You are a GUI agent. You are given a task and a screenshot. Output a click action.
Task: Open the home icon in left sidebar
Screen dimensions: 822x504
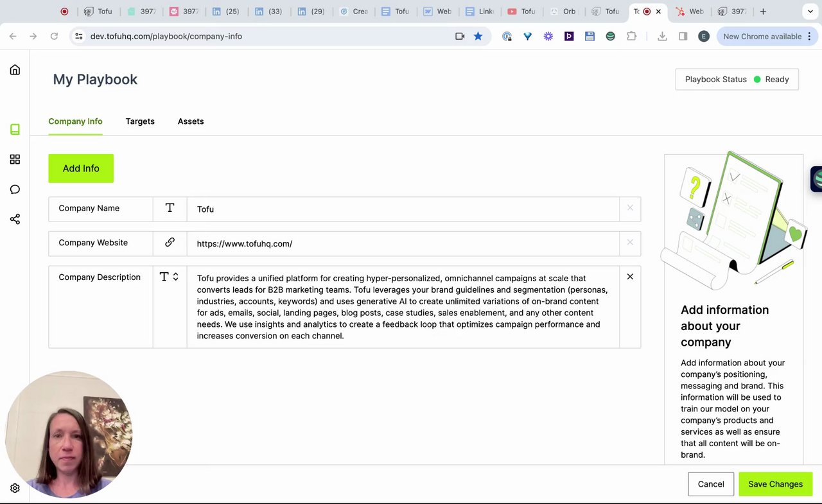(15, 69)
